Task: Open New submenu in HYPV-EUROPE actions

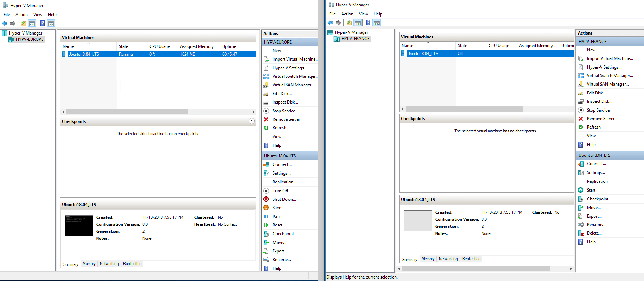Action: pos(276,51)
